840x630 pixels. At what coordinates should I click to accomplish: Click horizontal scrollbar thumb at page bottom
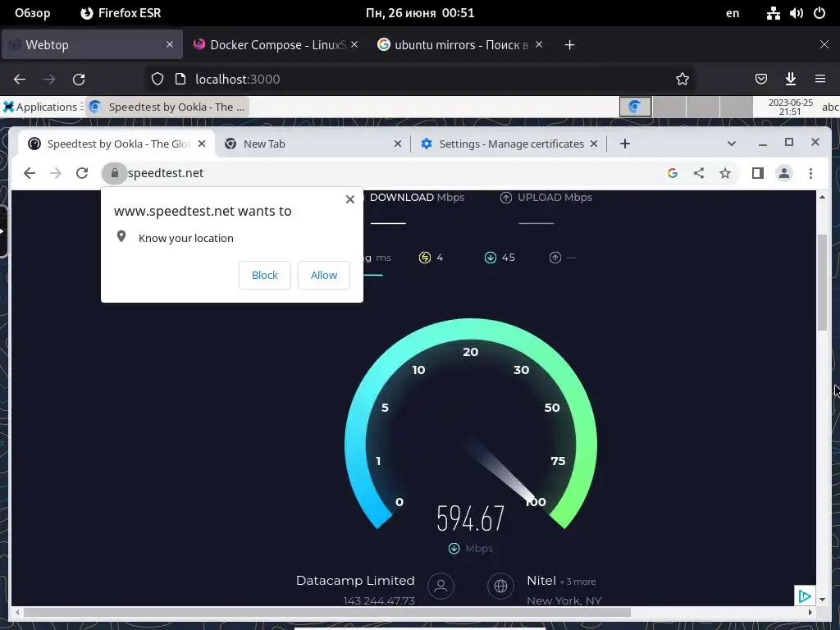[x=326, y=612]
